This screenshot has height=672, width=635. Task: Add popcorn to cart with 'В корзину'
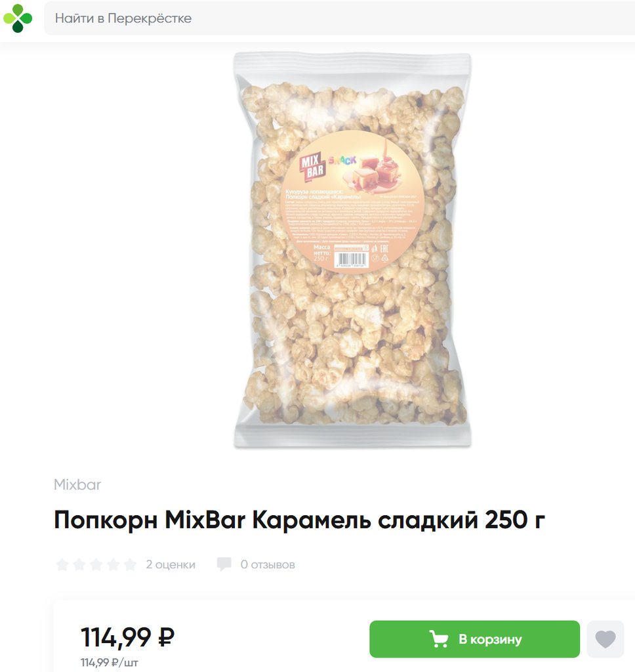click(474, 639)
